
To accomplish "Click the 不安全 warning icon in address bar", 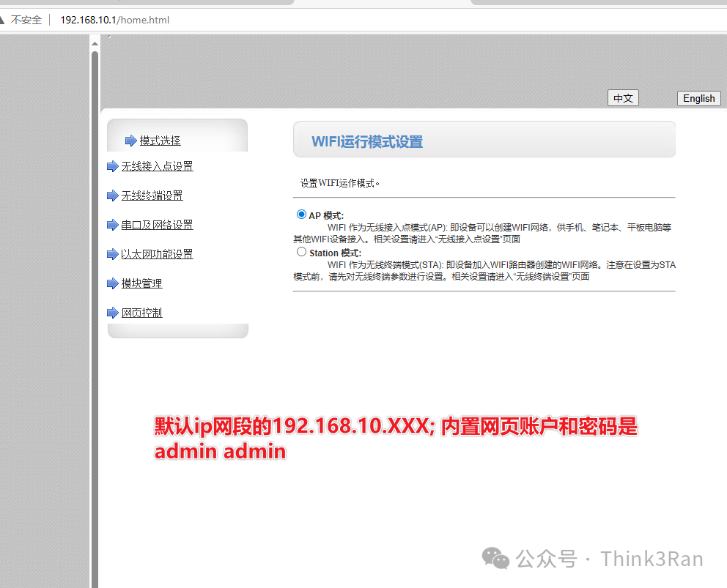I will click(x=3, y=20).
